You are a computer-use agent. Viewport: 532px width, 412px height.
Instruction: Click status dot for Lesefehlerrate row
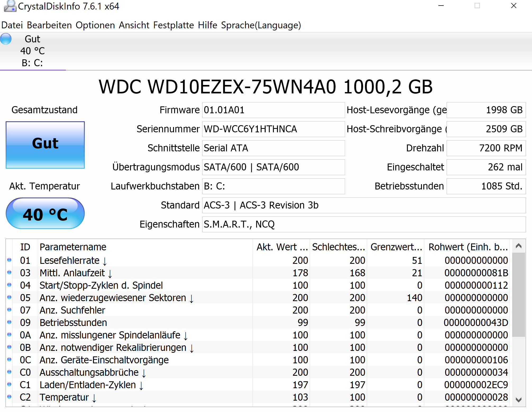tap(9, 260)
